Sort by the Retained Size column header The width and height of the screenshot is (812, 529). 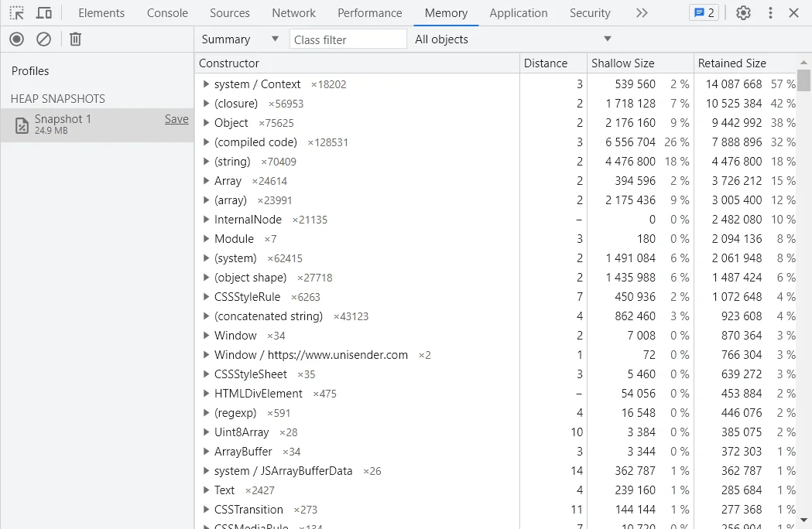(x=731, y=63)
